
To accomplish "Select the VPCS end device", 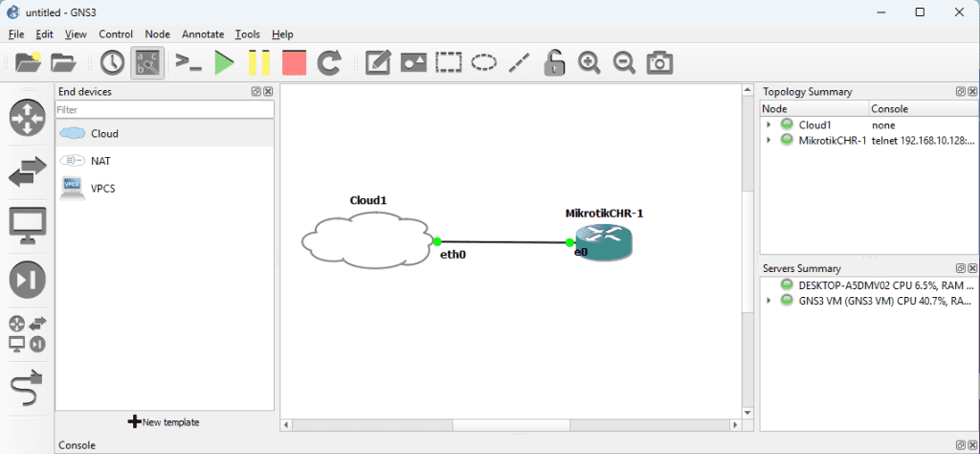I will [x=102, y=189].
